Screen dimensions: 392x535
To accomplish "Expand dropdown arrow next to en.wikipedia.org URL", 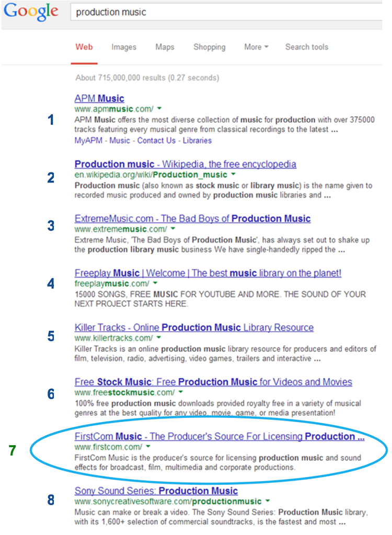I will coord(233,175).
